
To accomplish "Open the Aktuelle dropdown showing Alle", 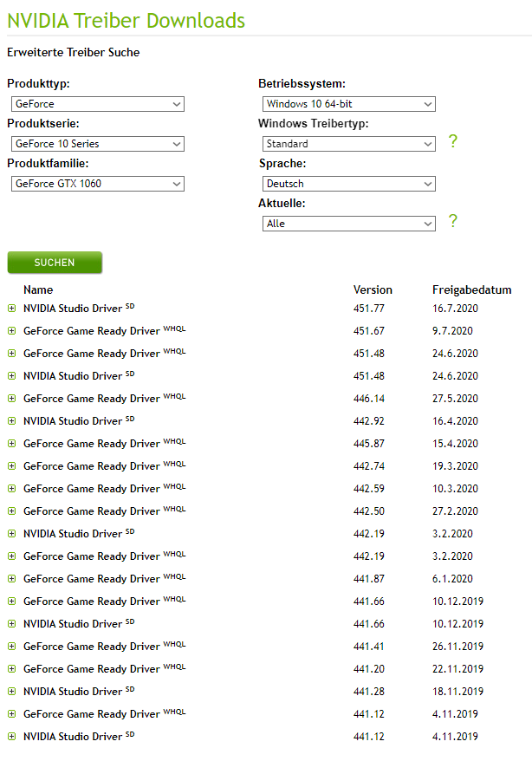I will pos(348,224).
